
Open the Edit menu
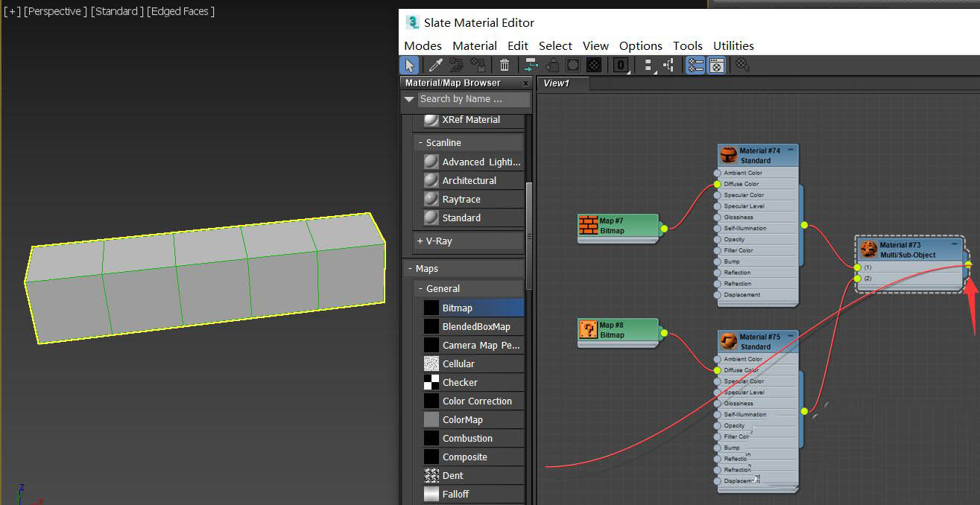pyautogui.click(x=518, y=45)
